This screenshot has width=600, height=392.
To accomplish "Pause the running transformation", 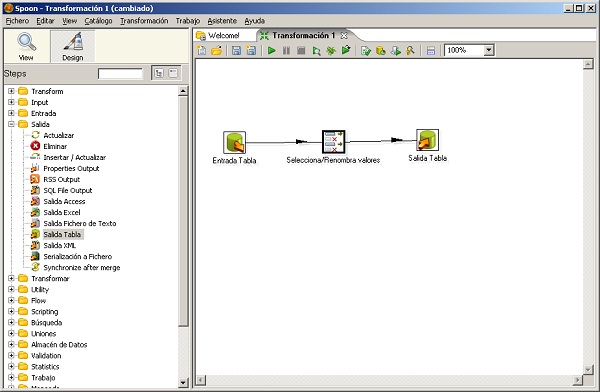I will (286, 50).
